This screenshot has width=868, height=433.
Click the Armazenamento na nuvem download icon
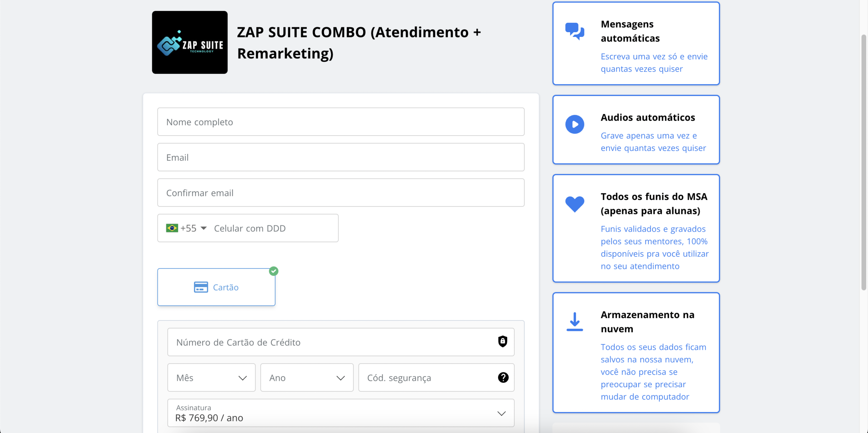pyautogui.click(x=575, y=322)
